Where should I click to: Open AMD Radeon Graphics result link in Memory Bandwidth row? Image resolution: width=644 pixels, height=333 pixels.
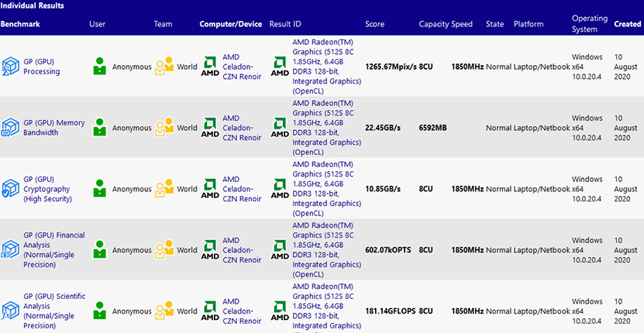click(x=327, y=128)
